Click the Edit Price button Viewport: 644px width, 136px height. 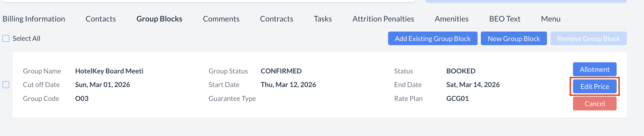594,86
